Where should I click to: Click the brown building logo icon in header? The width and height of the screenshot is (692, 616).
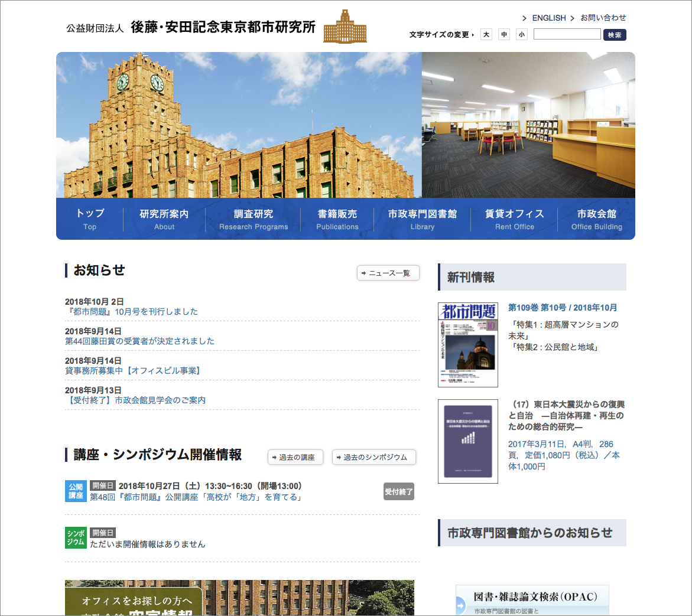345,27
